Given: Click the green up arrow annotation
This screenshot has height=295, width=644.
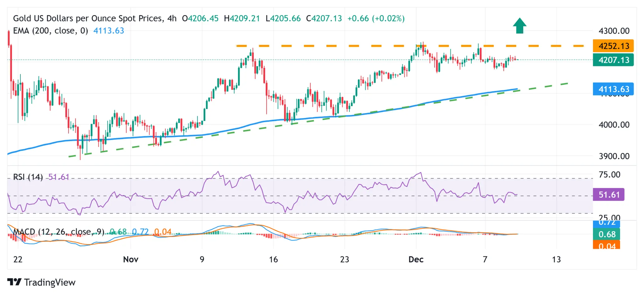Looking at the screenshot, I should click(x=520, y=26).
